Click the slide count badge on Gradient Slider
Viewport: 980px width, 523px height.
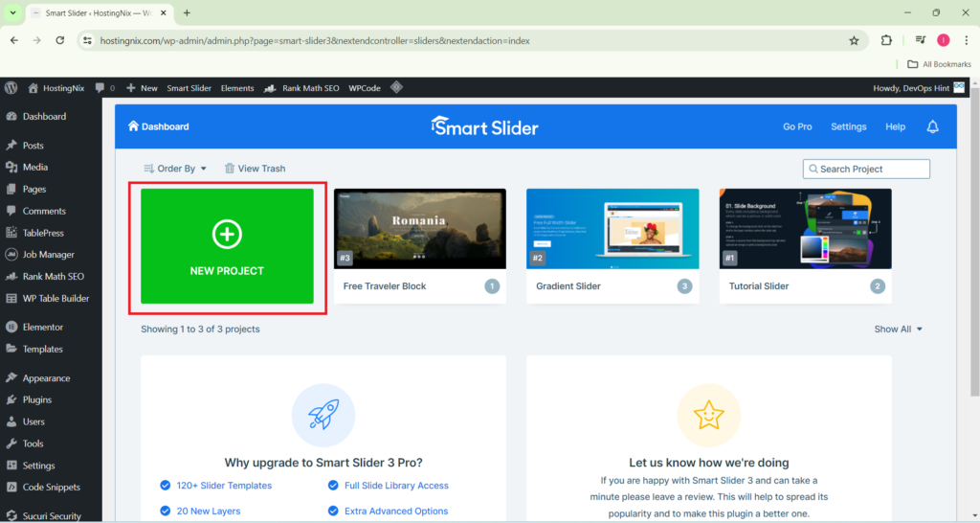tap(684, 286)
